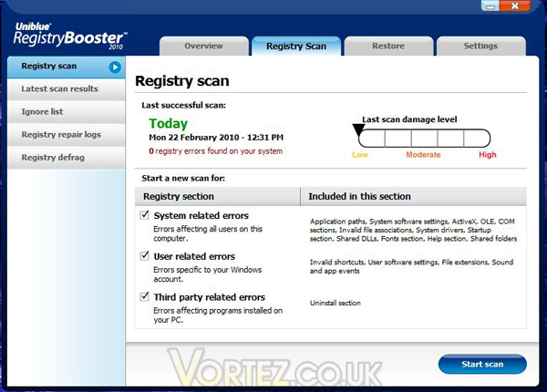The width and height of the screenshot is (547, 392).
Task: Click the Registry scan page heading
Action: click(182, 81)
